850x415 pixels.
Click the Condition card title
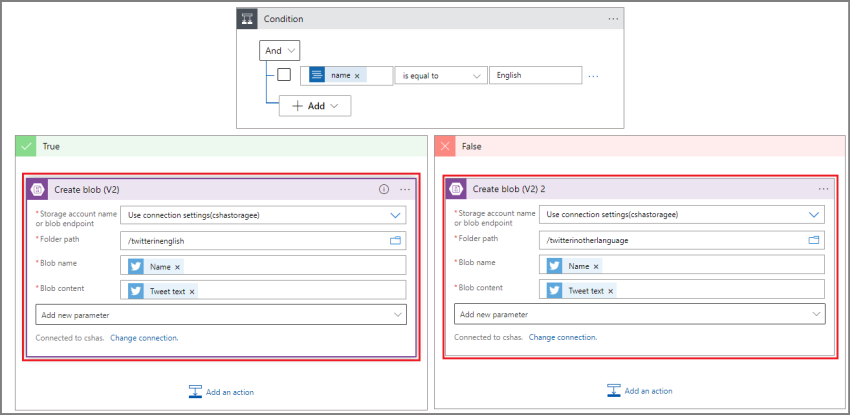[x=284, y=19]
